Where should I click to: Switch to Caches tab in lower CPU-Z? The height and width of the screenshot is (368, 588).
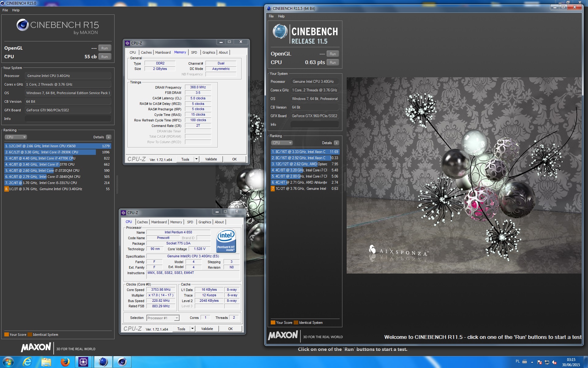pyautogui.click(x=142, y=222)
